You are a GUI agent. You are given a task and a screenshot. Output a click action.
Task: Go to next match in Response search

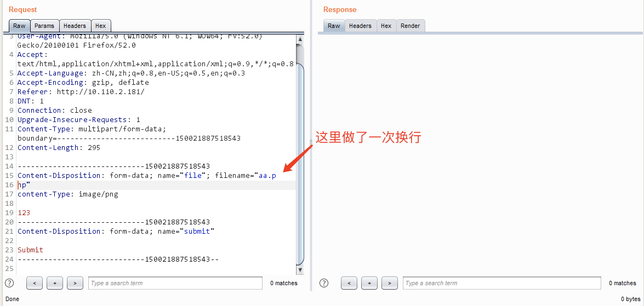pos(389,283)
